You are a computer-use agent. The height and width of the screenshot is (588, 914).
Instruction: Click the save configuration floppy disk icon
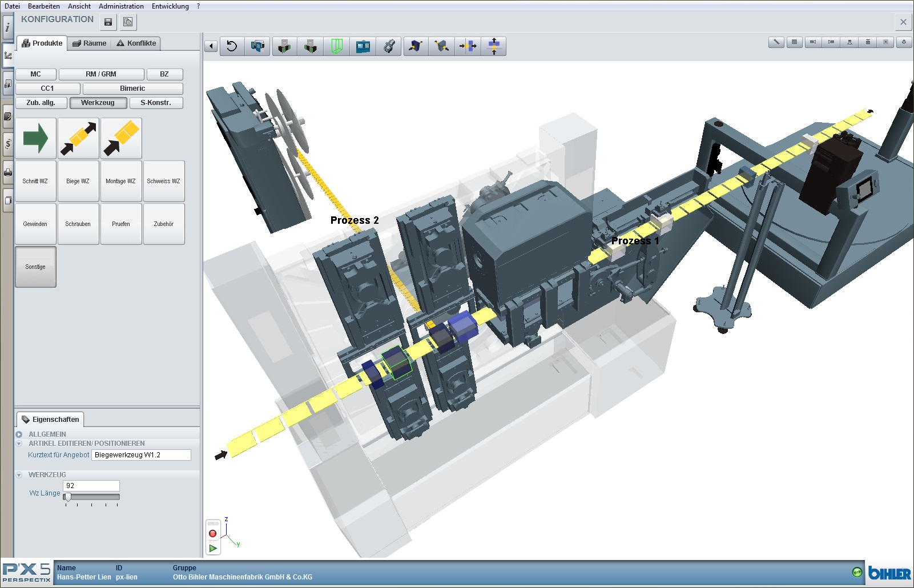tap(108, 22)
